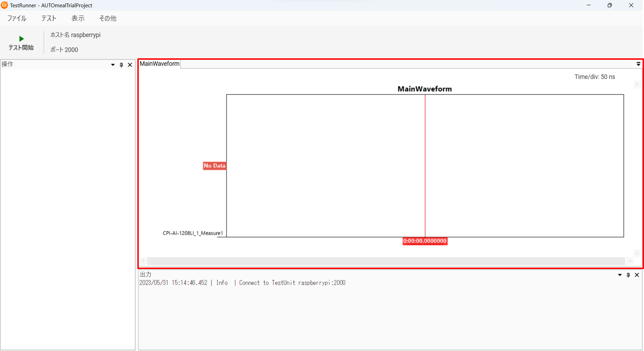
Task: Toggle auto-hide pin on the 出力 panel
Action: [628, 275]
